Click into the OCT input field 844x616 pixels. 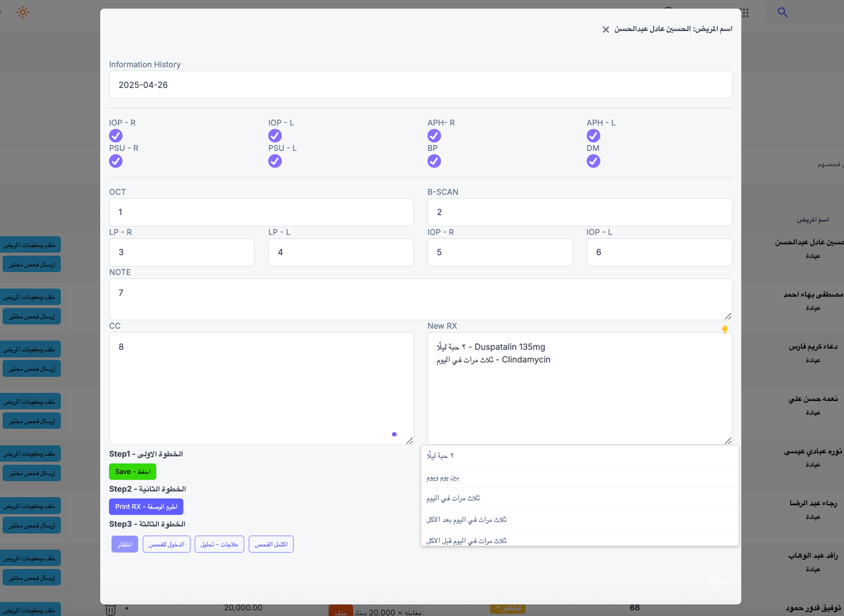coord(261,212)
